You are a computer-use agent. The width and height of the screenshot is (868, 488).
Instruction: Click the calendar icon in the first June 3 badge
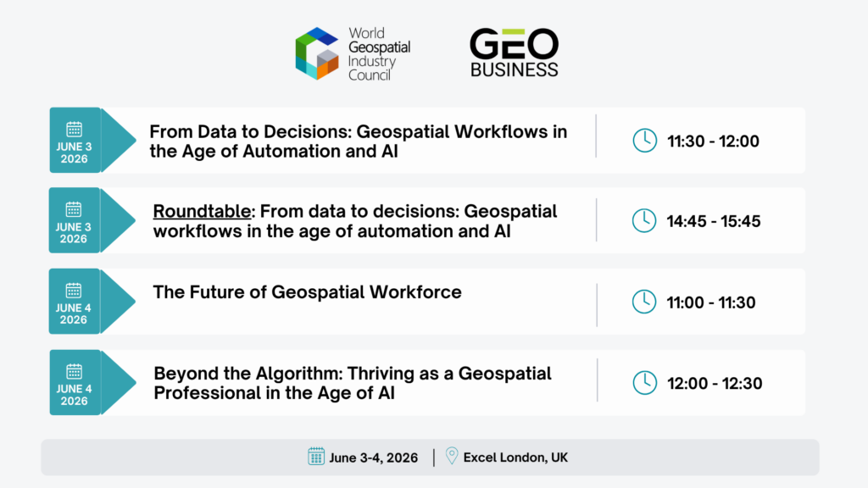(75, 129)
